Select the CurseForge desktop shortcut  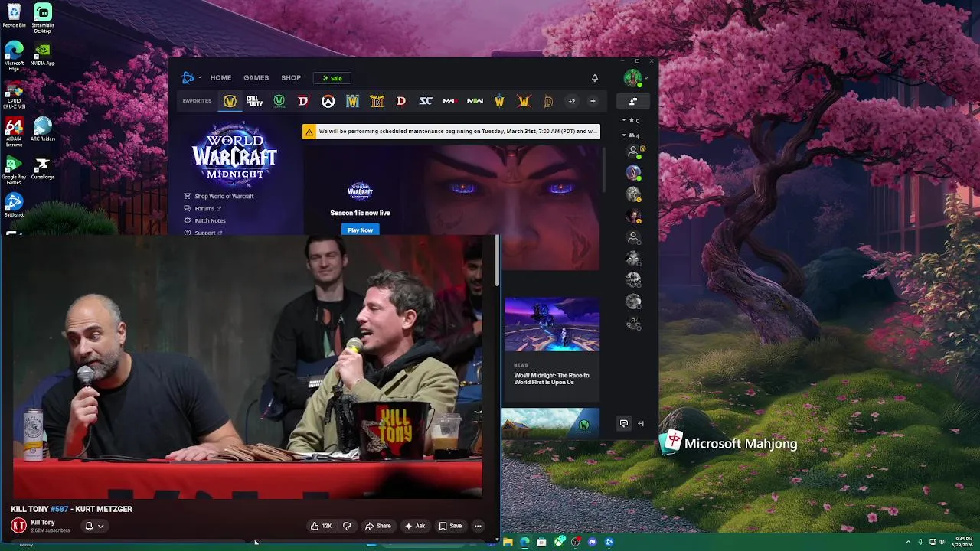pos(43,168)
